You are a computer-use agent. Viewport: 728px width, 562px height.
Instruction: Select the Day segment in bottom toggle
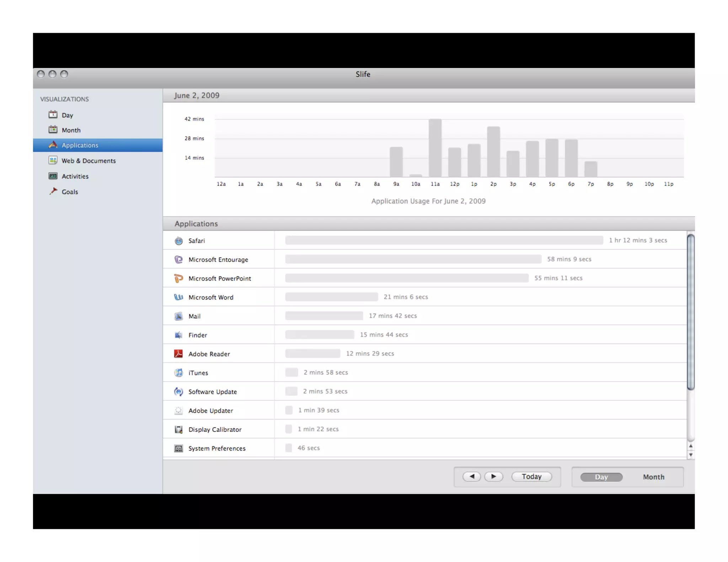pyautogui.click(x=601, y=477)
